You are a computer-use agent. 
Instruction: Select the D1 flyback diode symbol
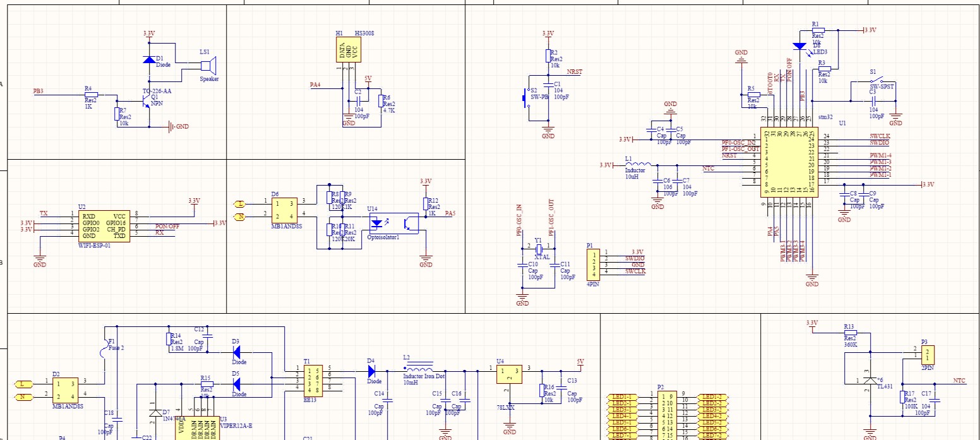(149, 60)
